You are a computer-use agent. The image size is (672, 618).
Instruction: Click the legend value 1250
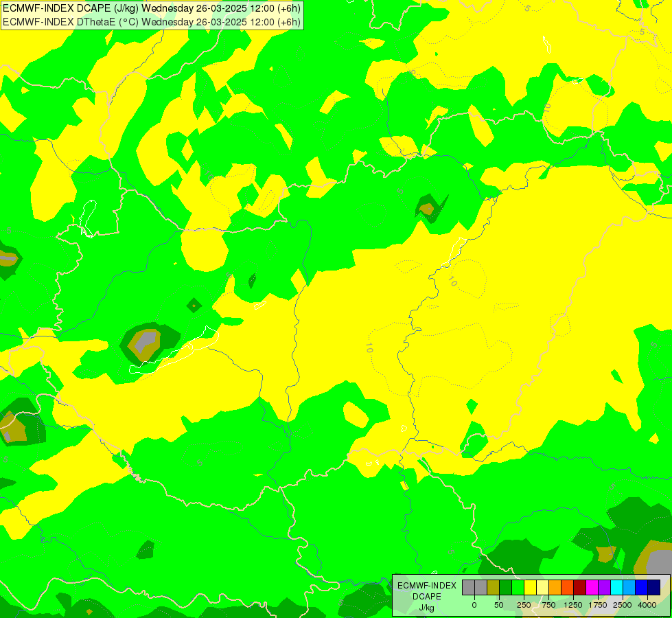pyautogui.click(x=573, y=605)
